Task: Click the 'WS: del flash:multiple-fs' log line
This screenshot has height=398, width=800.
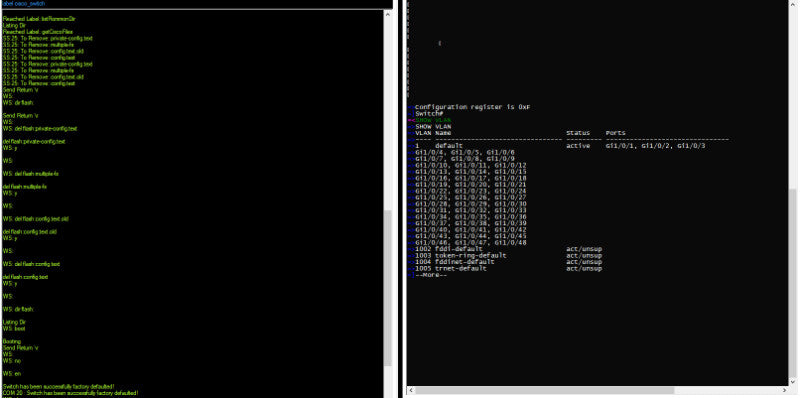Action: (x=31, y=173)
